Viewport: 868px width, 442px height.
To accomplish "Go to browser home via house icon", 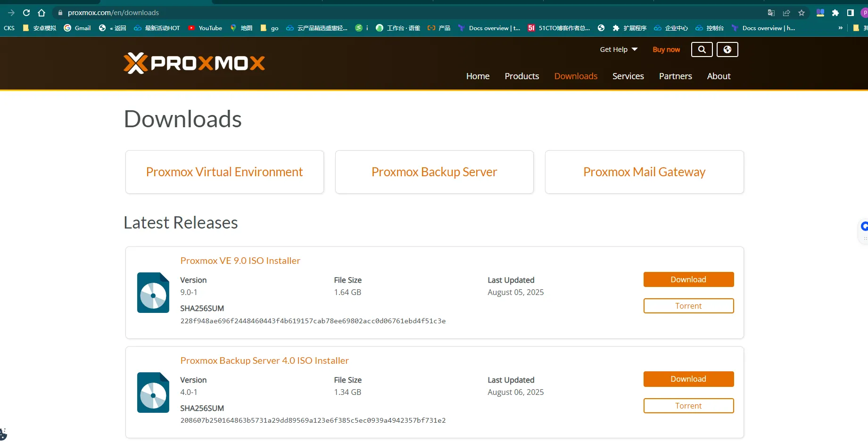I will (41, 13).
